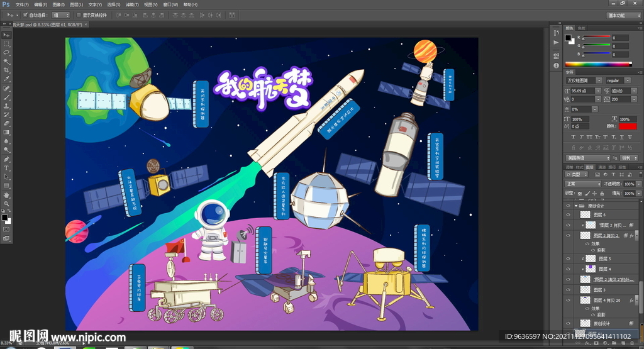Screen dimensions: 644x349
Task: Hide layer 图层 6 via eye icon
Action: (569, 214)
